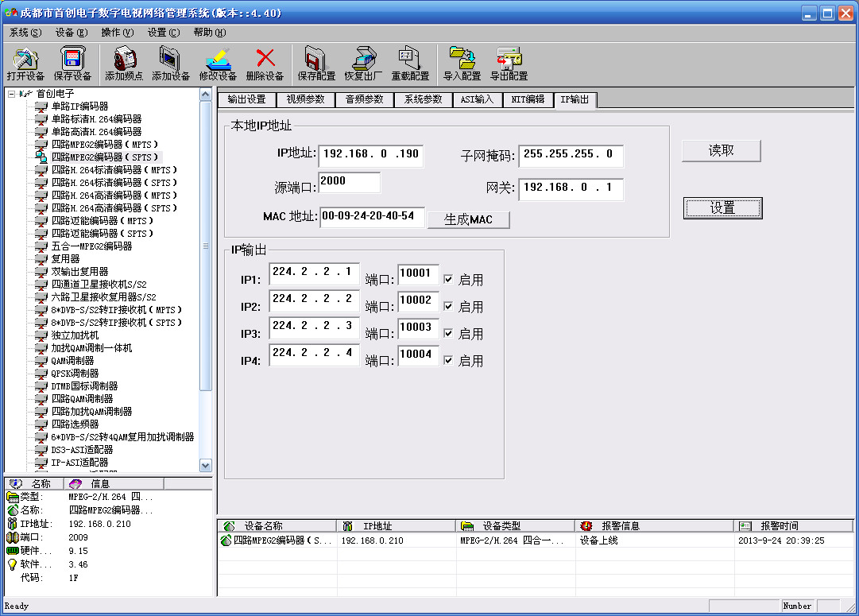Switch to the NIT编辑 tab
This screenshot has height=616, width=859.
pyautogui.click(x=528, y=99)
